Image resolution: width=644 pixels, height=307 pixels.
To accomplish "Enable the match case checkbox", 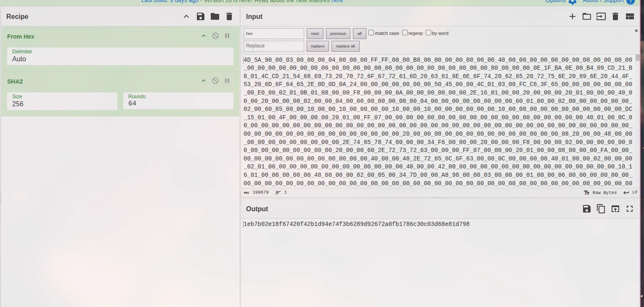I will click(371, 33).
